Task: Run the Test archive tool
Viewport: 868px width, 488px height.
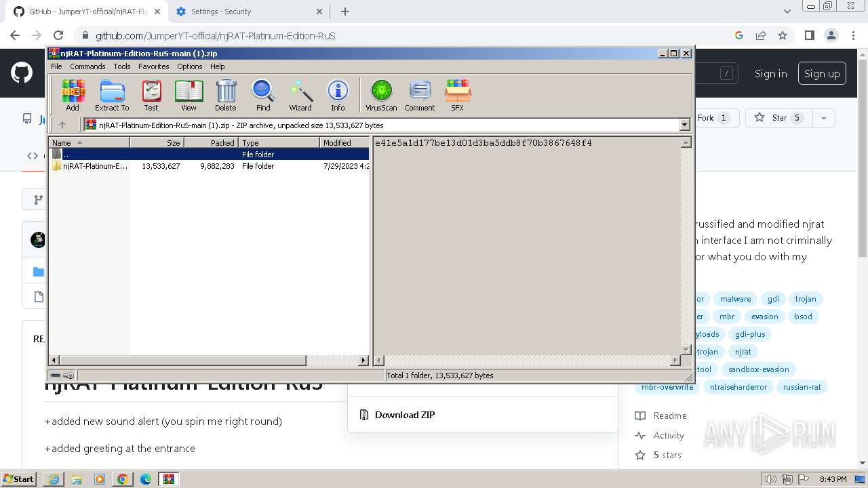Action: [151, 95]
